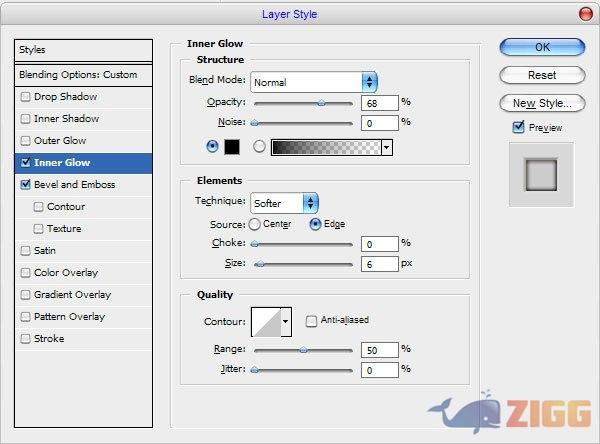600x444 pixels.
Task: Disable the Bevel and Emboss checkbox
Action: pos(26,185)
